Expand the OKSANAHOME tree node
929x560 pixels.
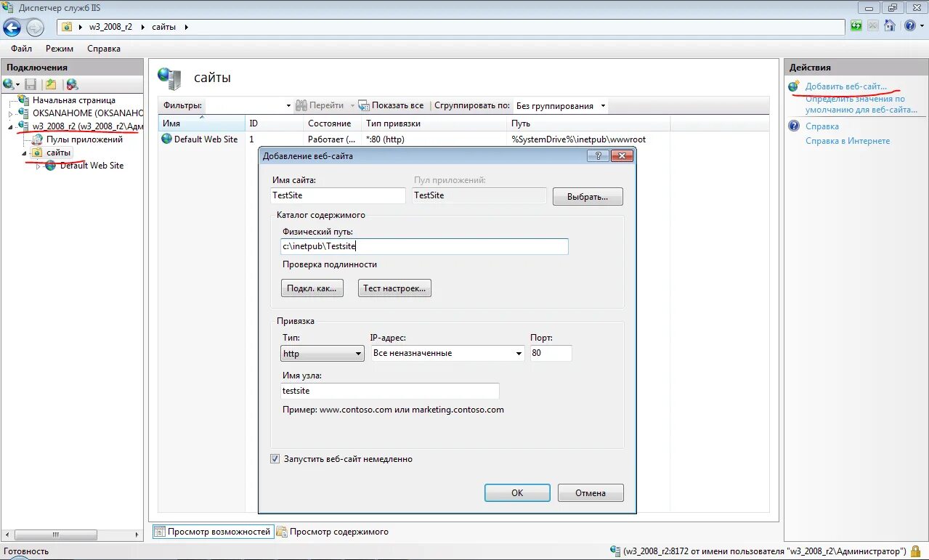[x=9, y=113]
